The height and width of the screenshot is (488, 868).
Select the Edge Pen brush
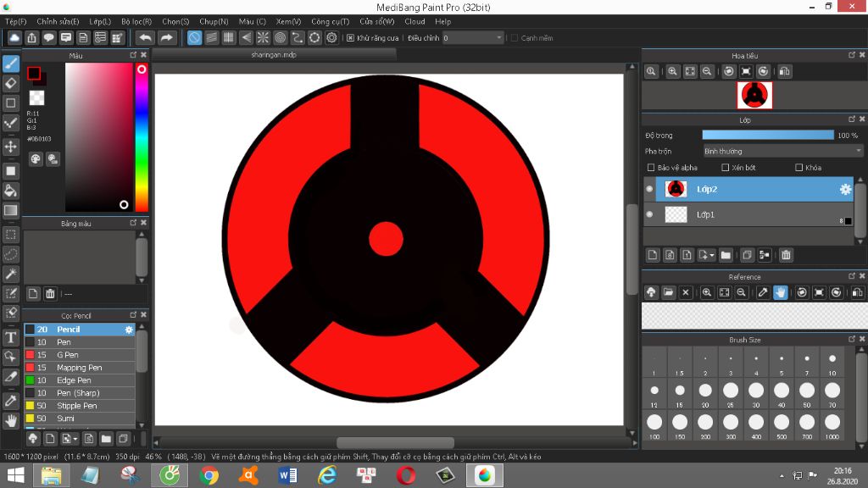(x=80, y=380)
